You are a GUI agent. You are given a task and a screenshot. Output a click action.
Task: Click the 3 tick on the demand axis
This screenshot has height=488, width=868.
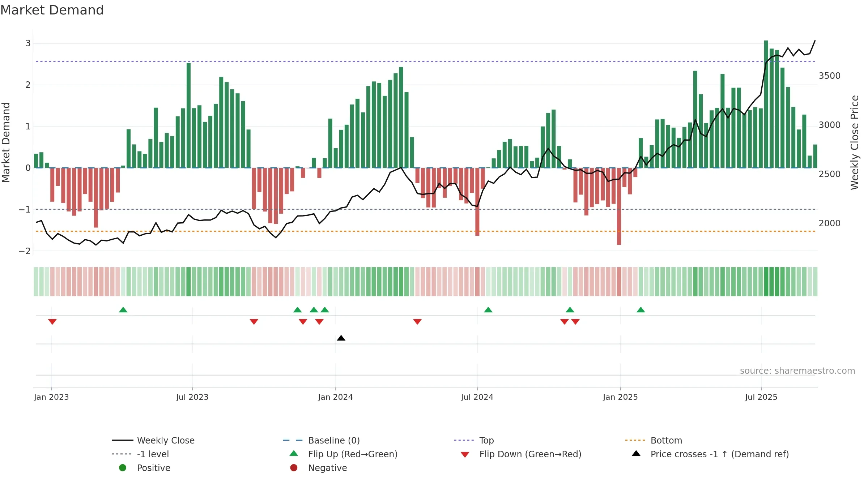point(28,43)
